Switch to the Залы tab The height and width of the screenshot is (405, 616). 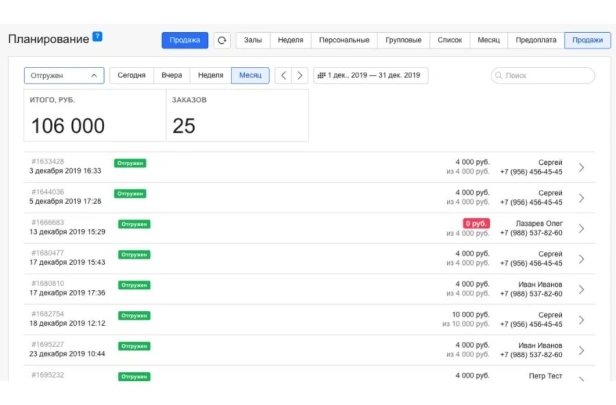[253, 40]
